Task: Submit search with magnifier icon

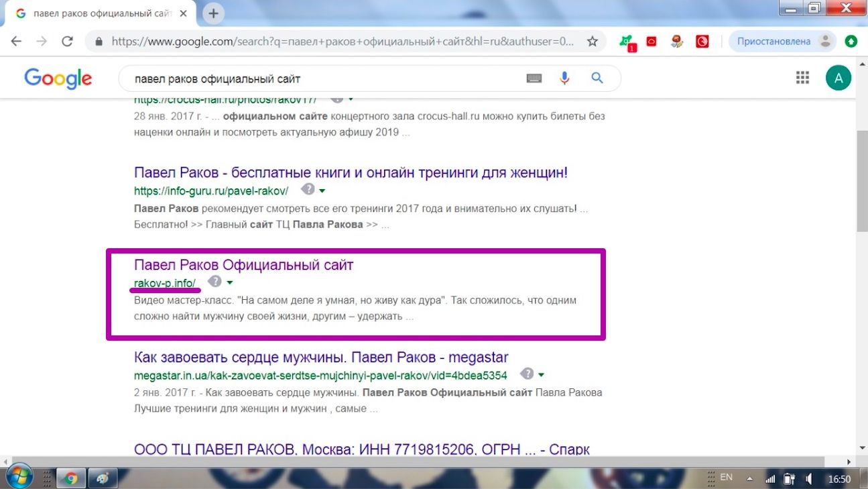Action: (x=597, y=78)
